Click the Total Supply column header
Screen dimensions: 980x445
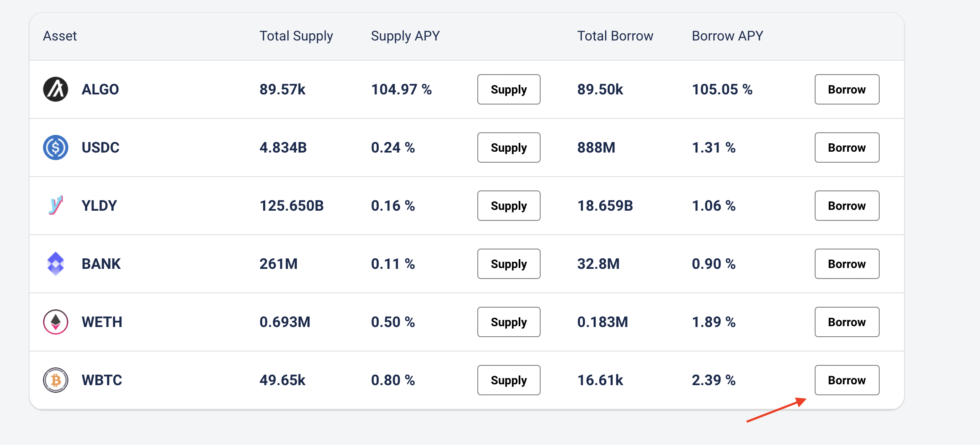click(296, 36)
